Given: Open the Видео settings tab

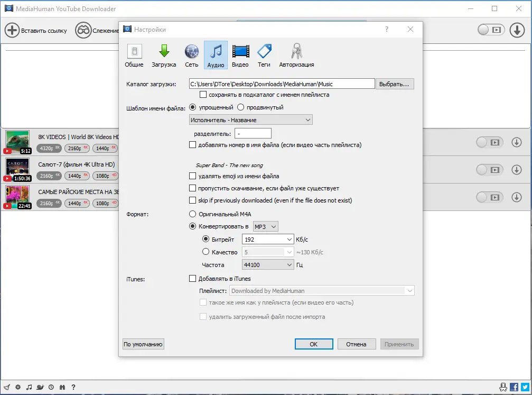Looking at the screenshot, I should tap(240, 55).
